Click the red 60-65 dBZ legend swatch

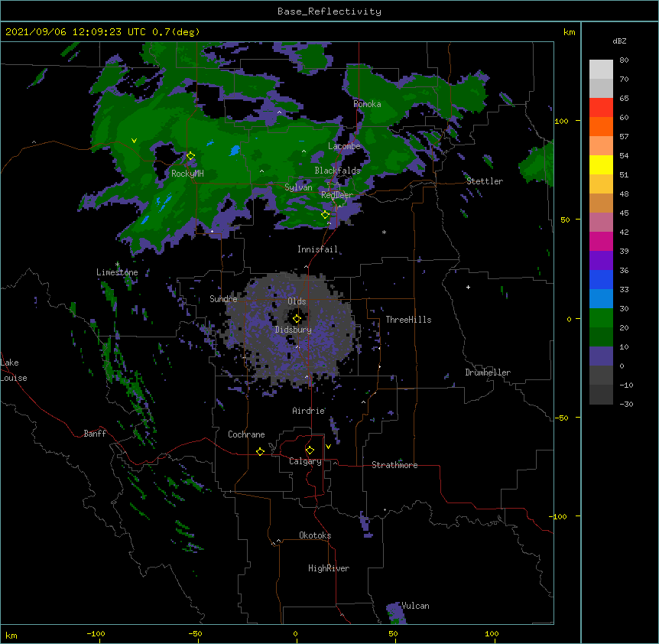pos(601,108)
